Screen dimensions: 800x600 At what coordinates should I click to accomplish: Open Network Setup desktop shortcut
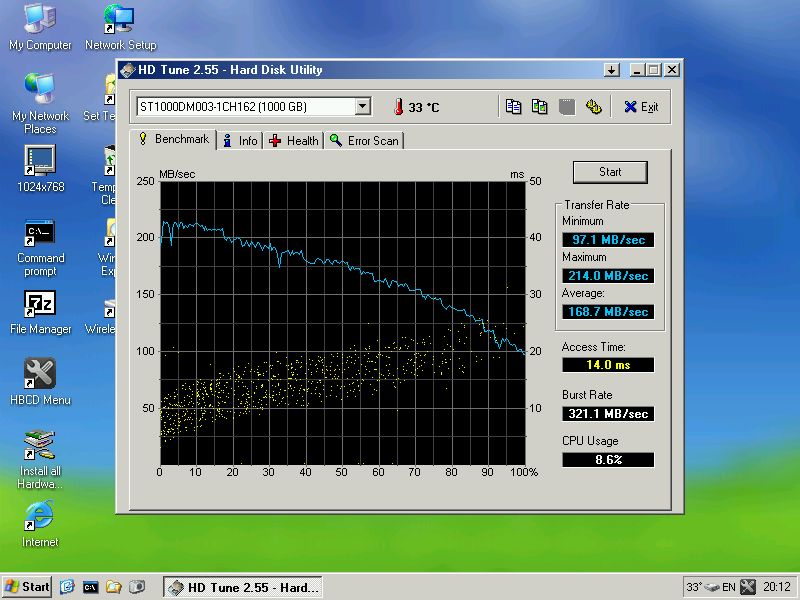[x=120, y=28]
